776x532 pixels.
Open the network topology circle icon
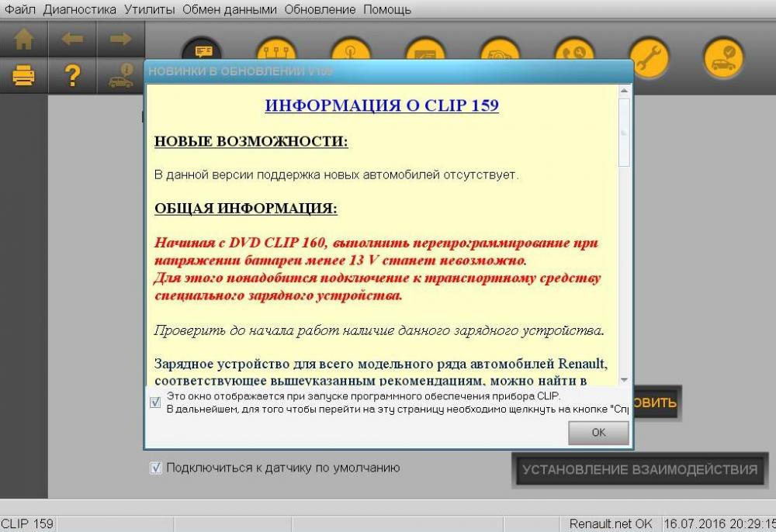(x=276, y=50)
